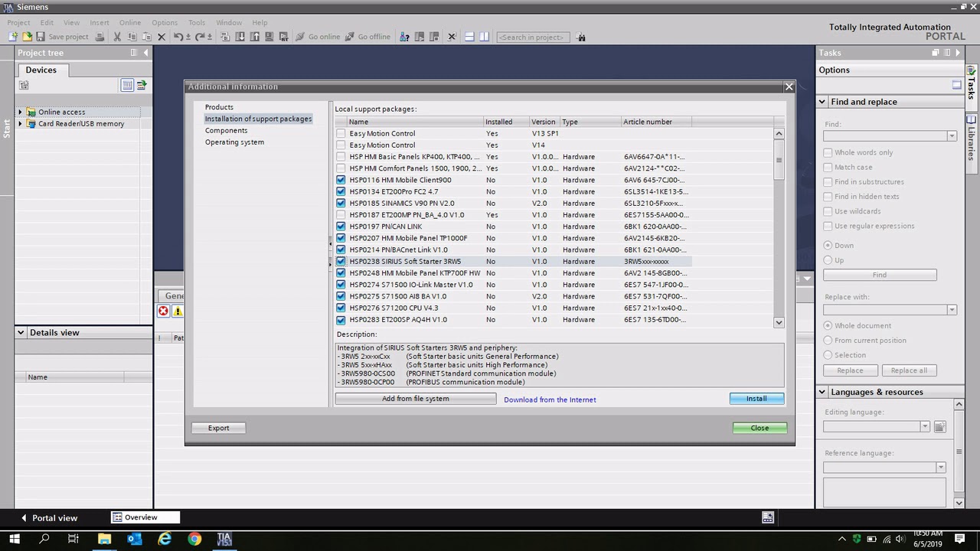Select the Up search direction radio button
Image resolution: width=980 pixels, height=551 pixels.
tap(828, 259)
